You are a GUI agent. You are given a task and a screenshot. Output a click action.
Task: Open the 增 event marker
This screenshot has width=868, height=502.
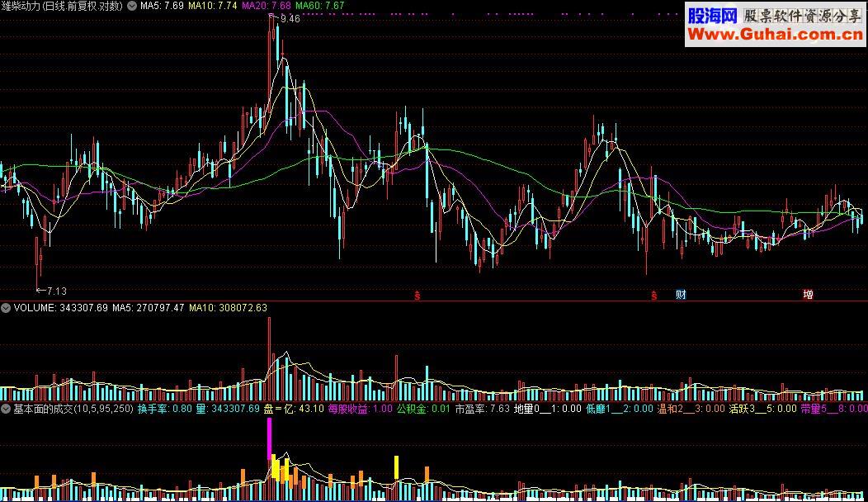tap(809, 295)
